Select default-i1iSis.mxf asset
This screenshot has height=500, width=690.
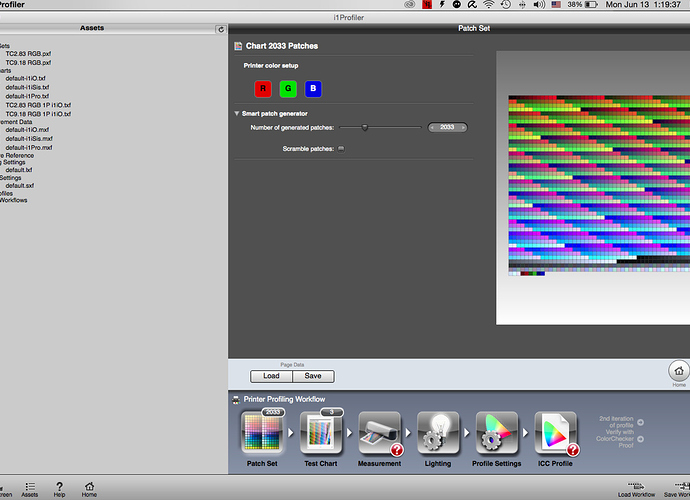[x=29, y=139]
